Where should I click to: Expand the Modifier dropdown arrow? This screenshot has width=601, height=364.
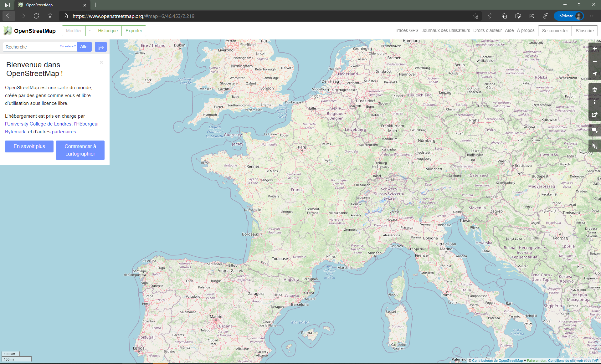[90, 31]
